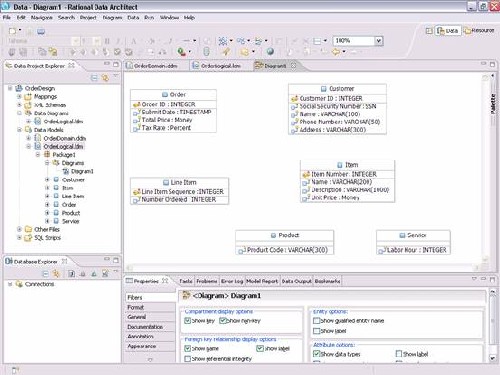Open the Palette side bar
The height and width of the screenshot is (375, 500).
[x=493, y=104]
